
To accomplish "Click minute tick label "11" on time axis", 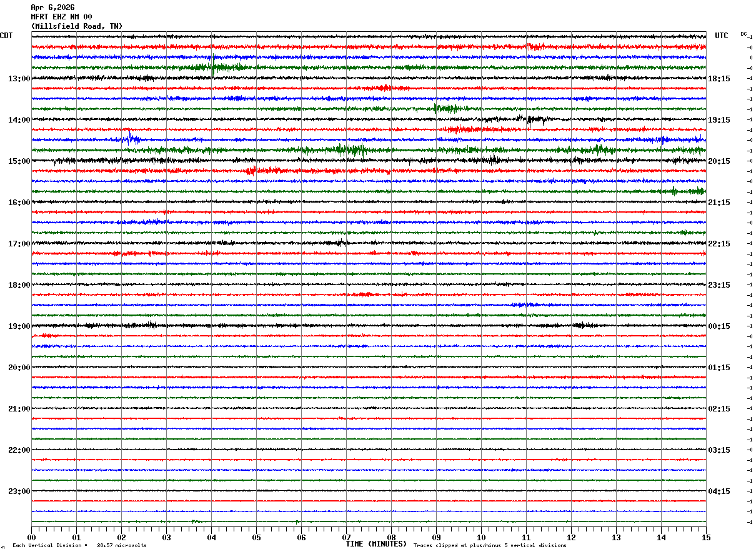I will pos(526,537).
